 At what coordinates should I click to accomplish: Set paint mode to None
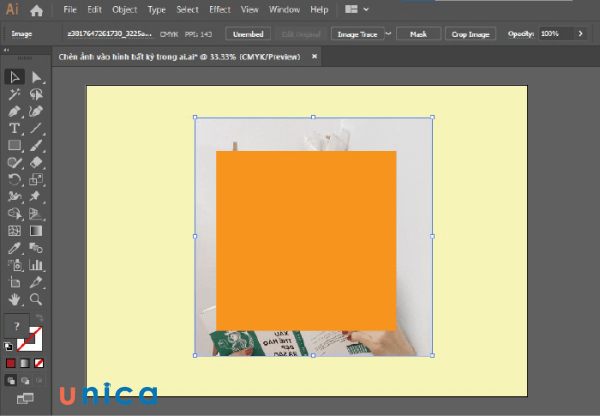(x=39, y=362)
